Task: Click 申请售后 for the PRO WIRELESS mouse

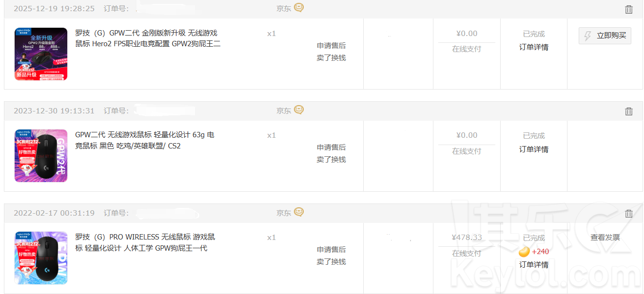Action: (x=332, y=250)
